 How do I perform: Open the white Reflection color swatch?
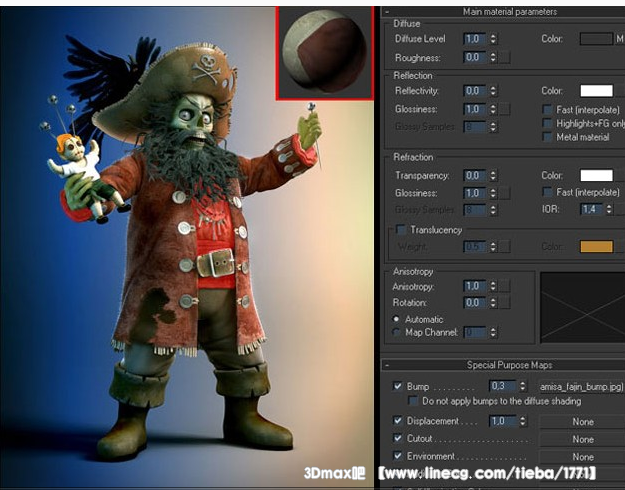pyautogui.click(x=596, y=91)
